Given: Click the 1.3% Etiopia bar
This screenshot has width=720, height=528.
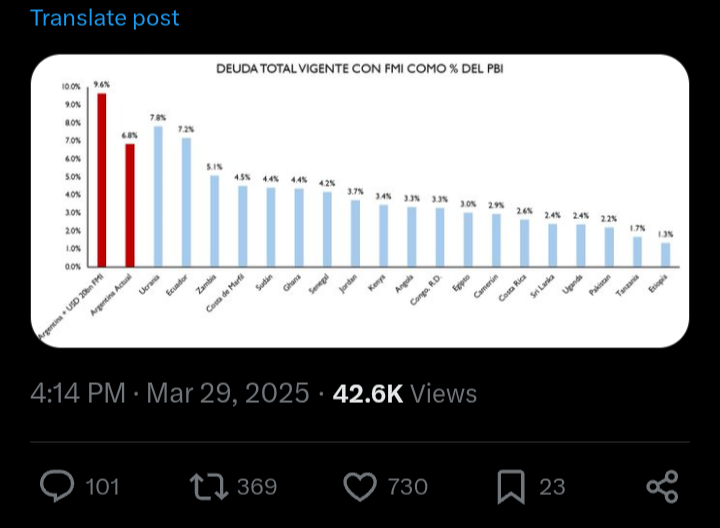Looking at the screenshot, I should tap(665, 255).
